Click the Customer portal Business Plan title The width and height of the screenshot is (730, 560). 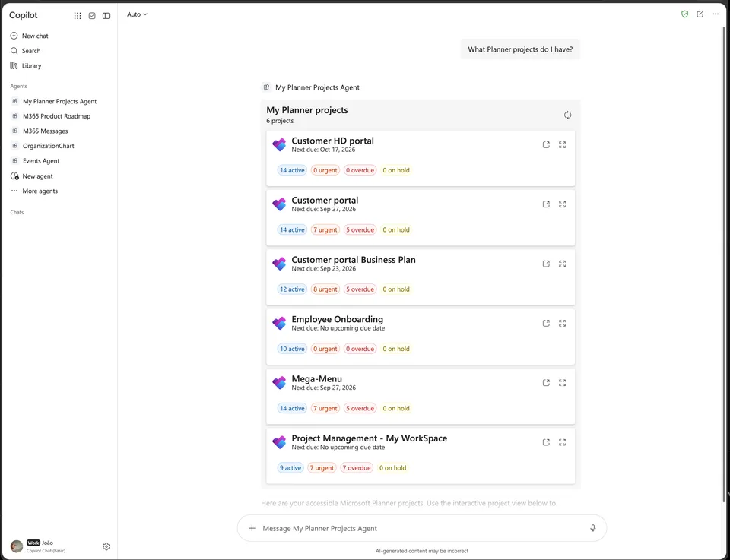pyautogui.click(x=354, y=260)
